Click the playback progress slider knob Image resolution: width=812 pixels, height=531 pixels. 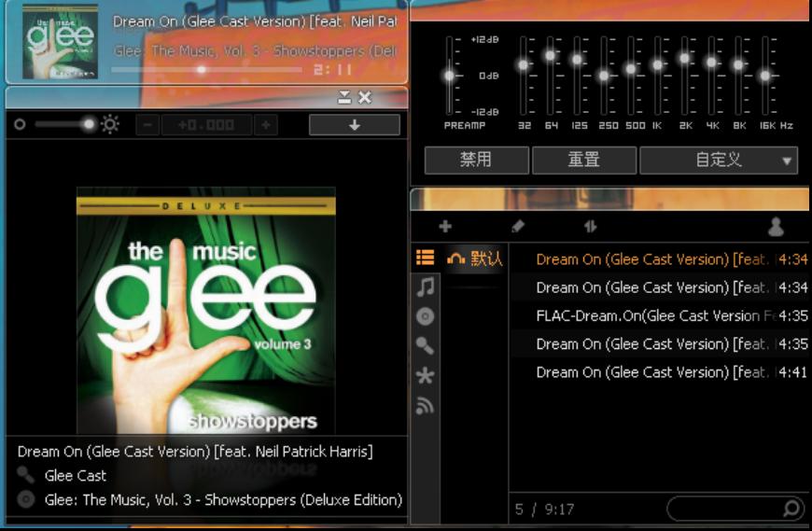[202, 69]
